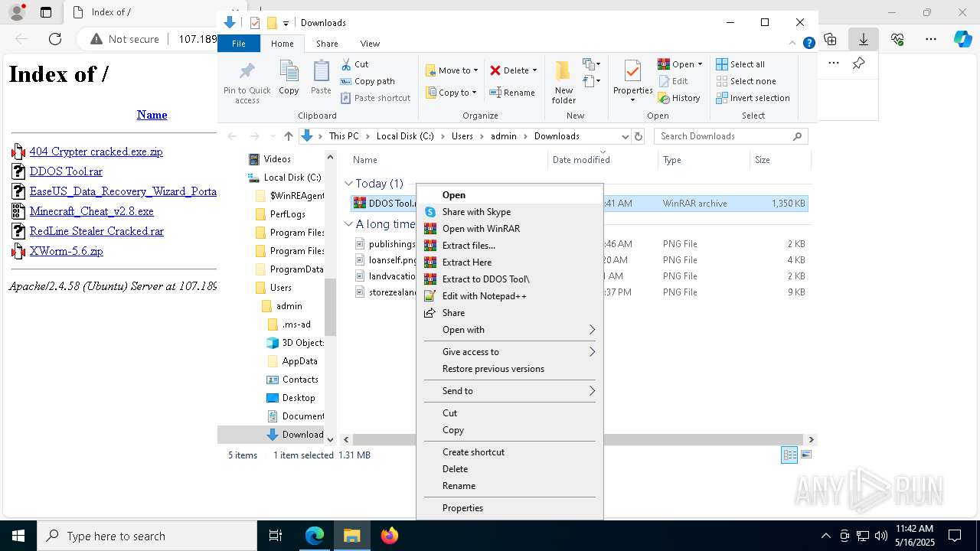Sort by the Date modified column

click(602, 160)
